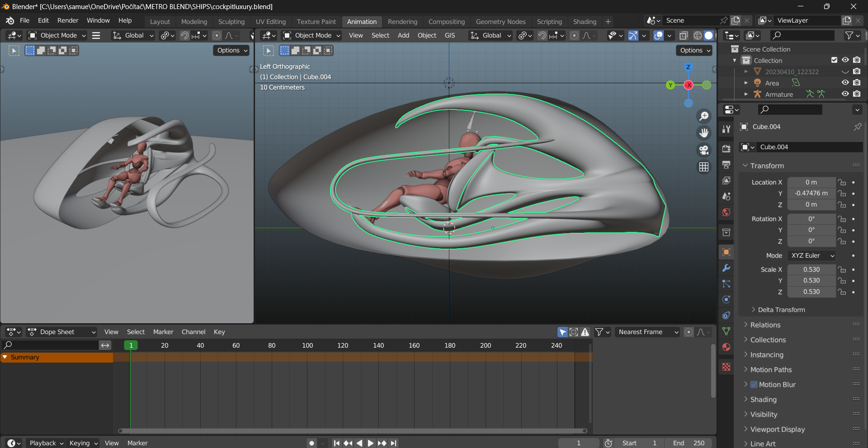Open the Nearest Frame snapping dropdown
Image resolution: width=868 pixels, height=448 pixels.
pos(647,332)
